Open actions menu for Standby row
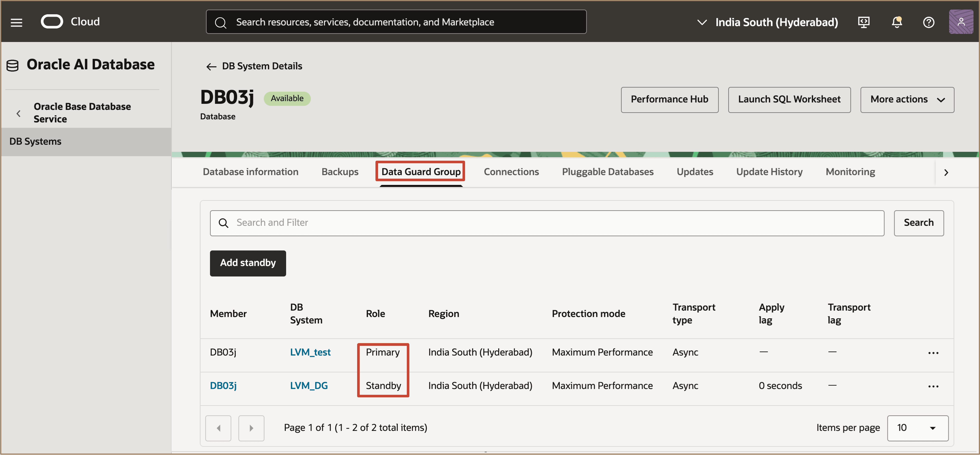 pyautogui.click(x=933, y=386)
